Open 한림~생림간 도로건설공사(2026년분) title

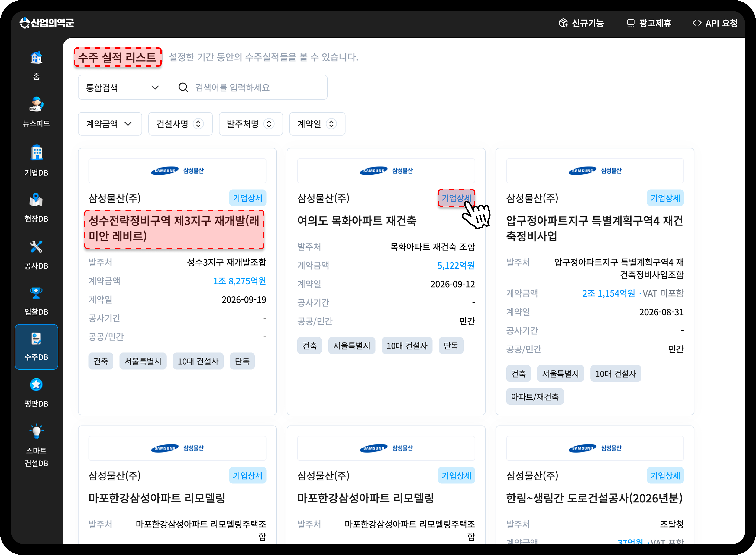click(595, 498)
